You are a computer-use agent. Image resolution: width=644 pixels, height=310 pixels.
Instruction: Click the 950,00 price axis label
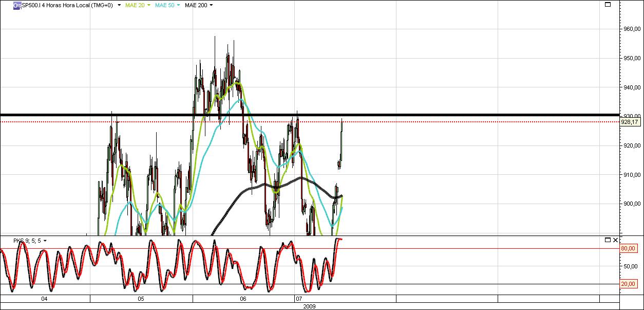pos(631,58)
